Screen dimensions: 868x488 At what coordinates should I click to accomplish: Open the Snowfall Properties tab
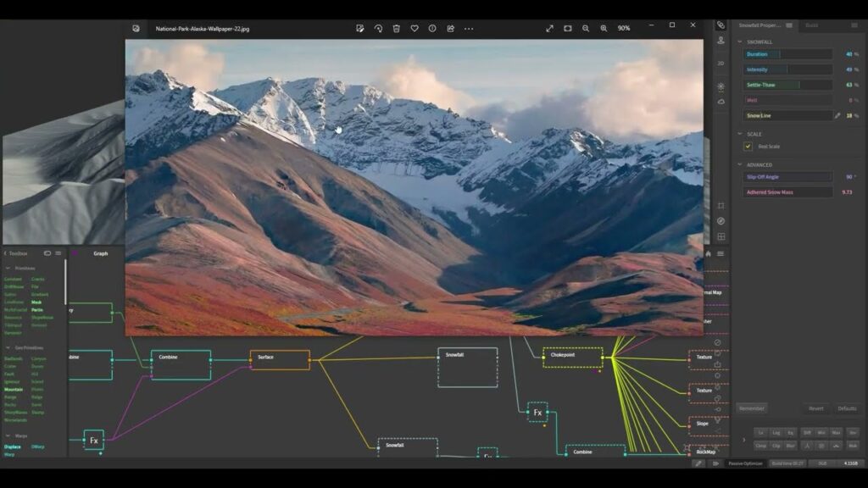(759, 25)
